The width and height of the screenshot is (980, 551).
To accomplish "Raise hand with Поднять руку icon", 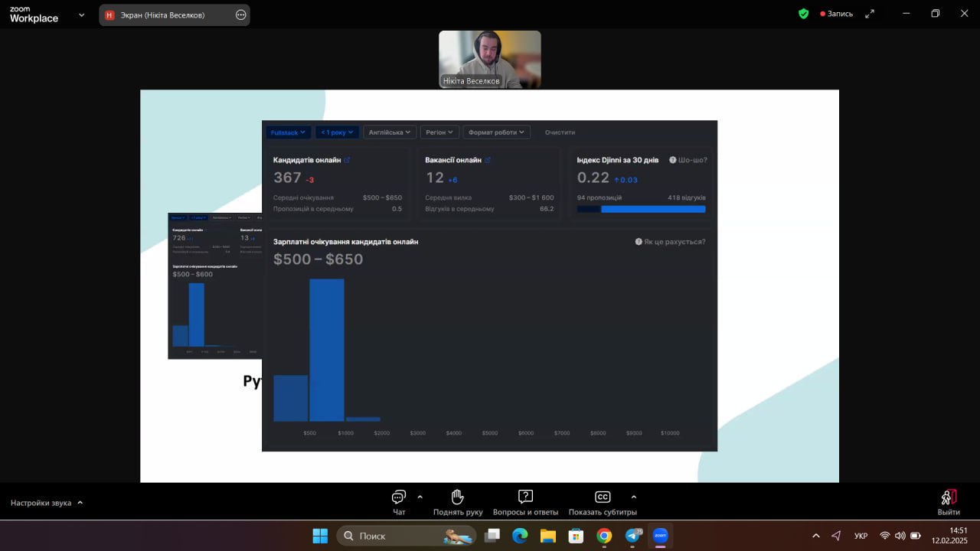I will click(458, 497).
